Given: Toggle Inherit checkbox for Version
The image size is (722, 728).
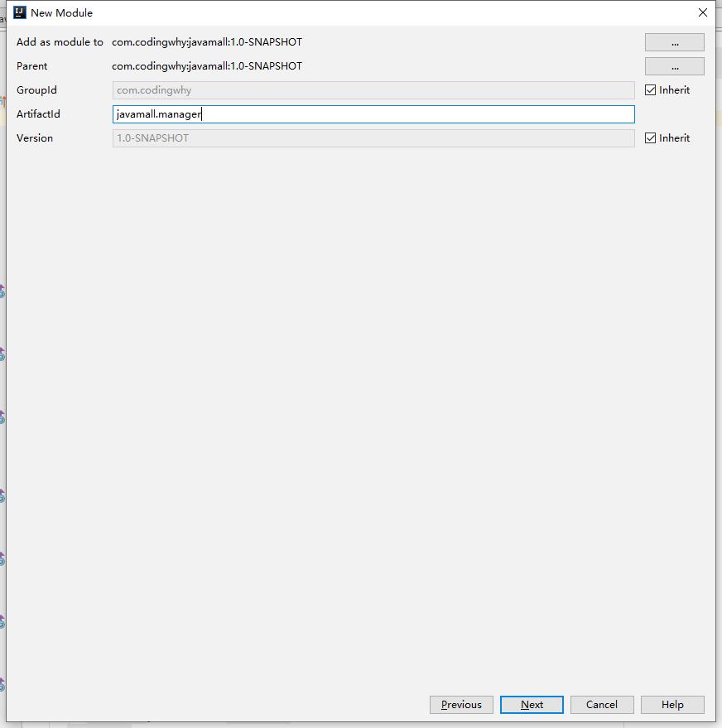Looking at the screenshot, I should (x=651, y=138).
